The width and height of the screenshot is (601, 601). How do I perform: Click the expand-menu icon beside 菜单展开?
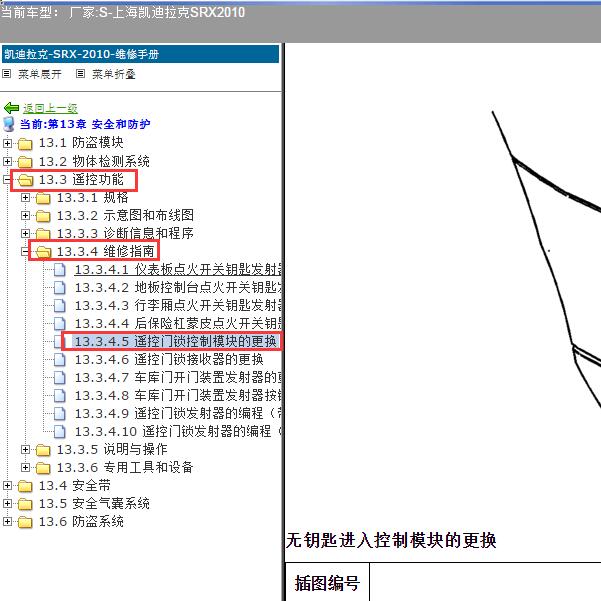point(7,74)
